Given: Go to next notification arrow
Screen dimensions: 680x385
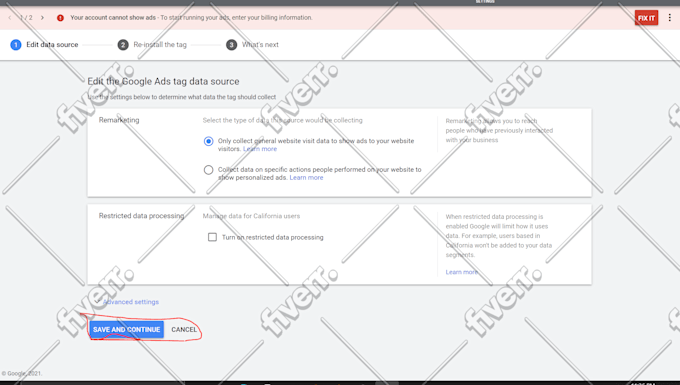Looking at the screenshot, I should pyautogui.click(x=42, y=18).
